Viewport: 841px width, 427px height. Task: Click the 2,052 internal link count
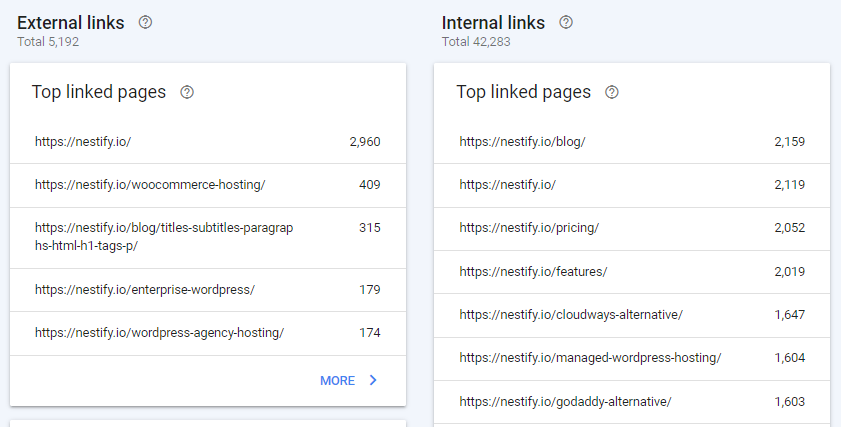pyautogui.click(x=790, y=227)
